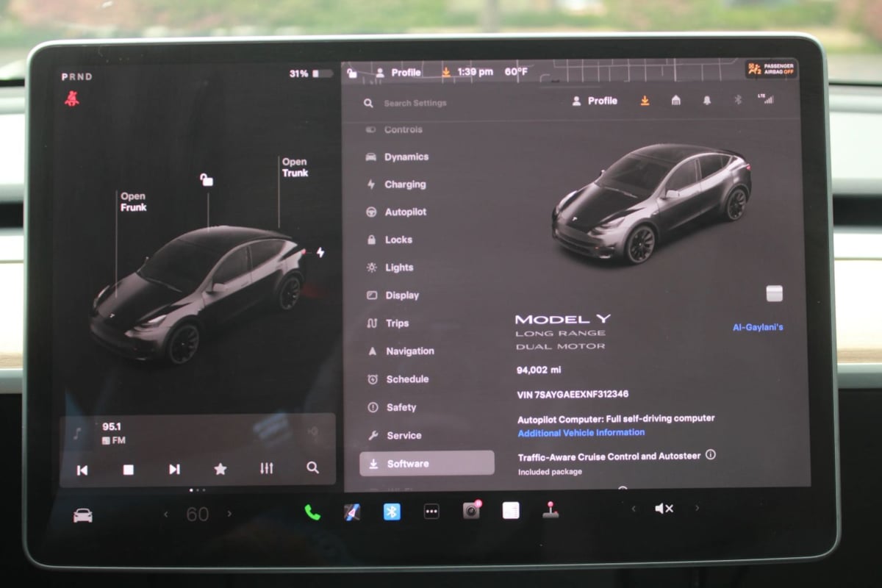Stop radio playback
Image resolution: width=882 pixels, height=588 pixels.
click(x=128, y=470)
